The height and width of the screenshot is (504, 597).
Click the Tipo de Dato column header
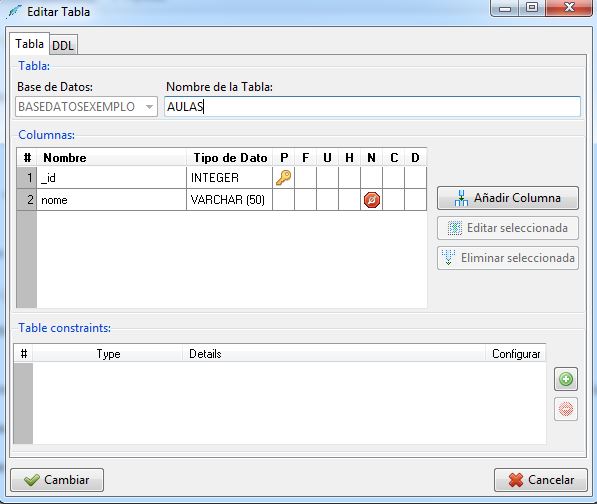(x=230, y=157)
